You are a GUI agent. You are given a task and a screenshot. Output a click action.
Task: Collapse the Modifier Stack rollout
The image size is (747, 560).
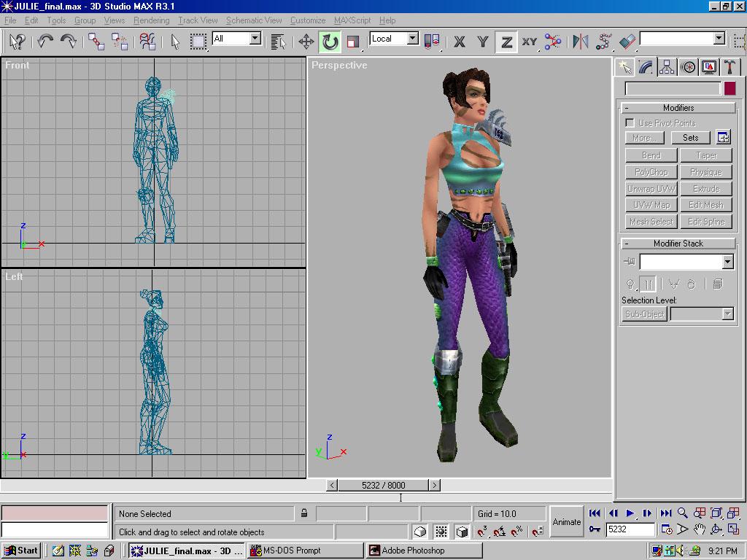point(678,244)
